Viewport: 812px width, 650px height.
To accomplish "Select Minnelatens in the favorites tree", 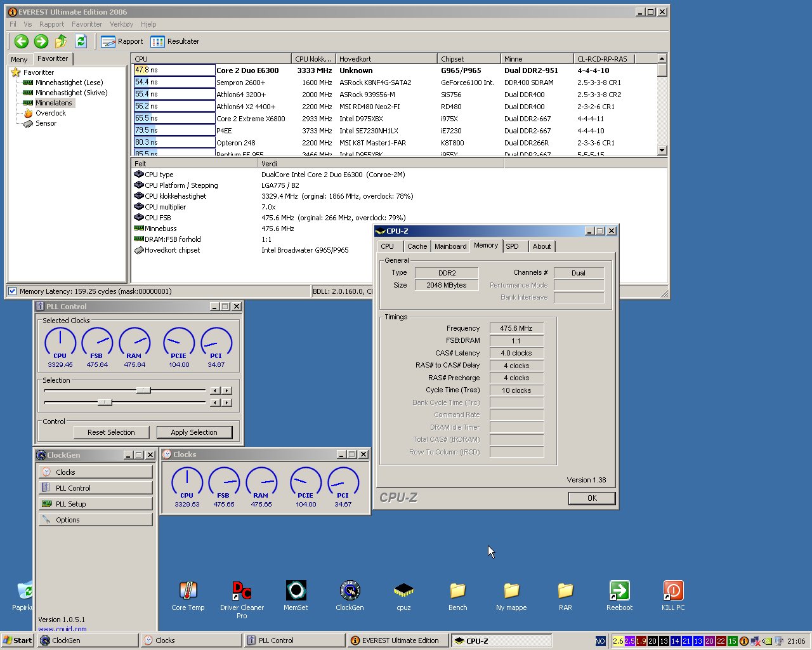I will tap(53, 103).
